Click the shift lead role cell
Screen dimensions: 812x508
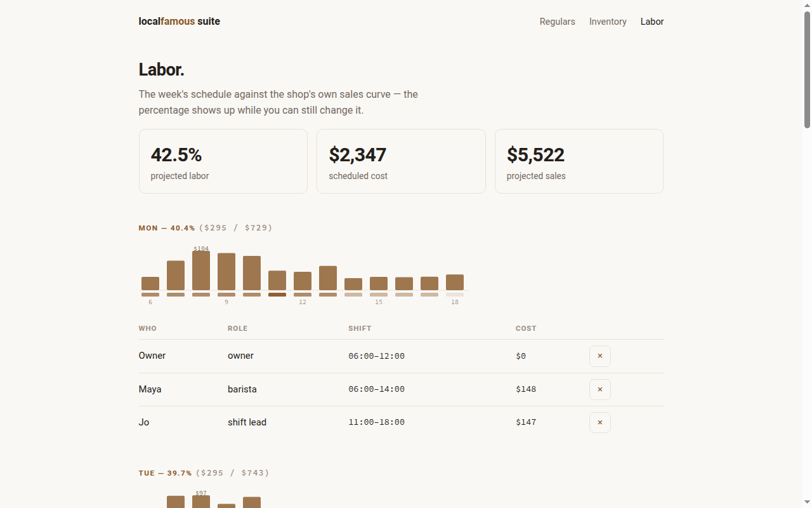point(247,422)
